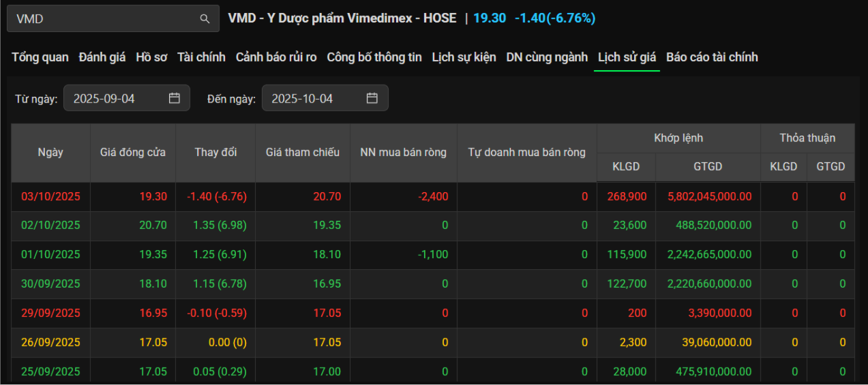868x385 pixels.
Task: Open the end date calendar icon
Action: (x=372, y=98)
